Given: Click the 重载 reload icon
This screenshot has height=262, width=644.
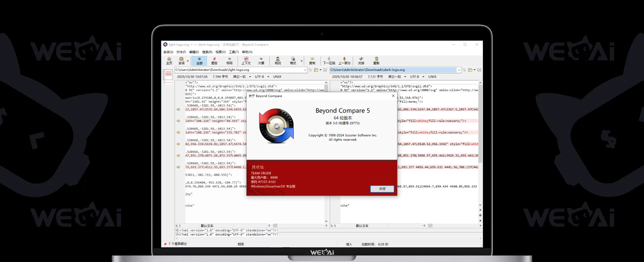Looking at the screenshot, I should (376, 61).
